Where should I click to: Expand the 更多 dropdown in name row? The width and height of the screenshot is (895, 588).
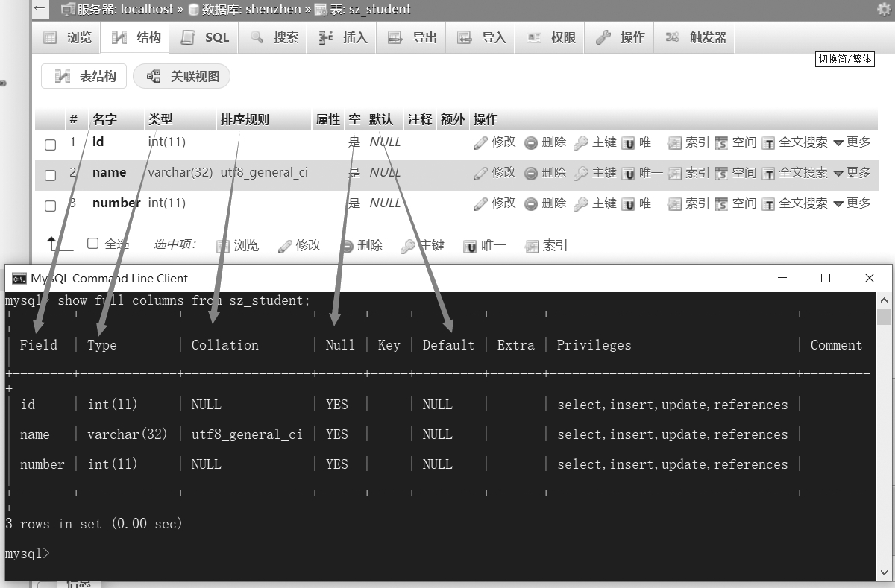click(852, 172)
